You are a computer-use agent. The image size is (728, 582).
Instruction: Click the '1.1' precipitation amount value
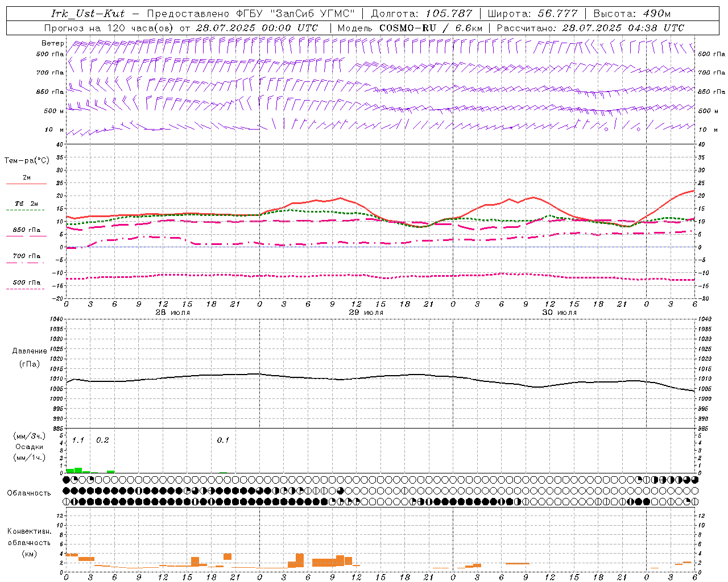[x=78, y=440]
